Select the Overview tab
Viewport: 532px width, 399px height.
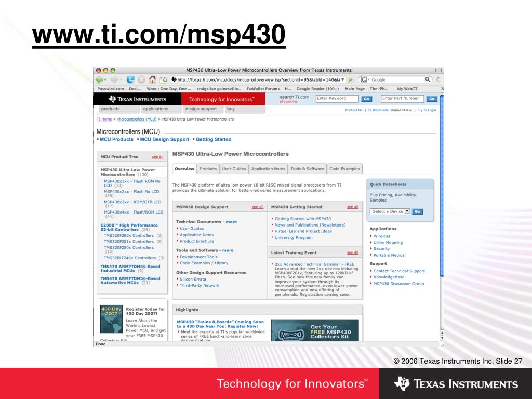point(184,169)
